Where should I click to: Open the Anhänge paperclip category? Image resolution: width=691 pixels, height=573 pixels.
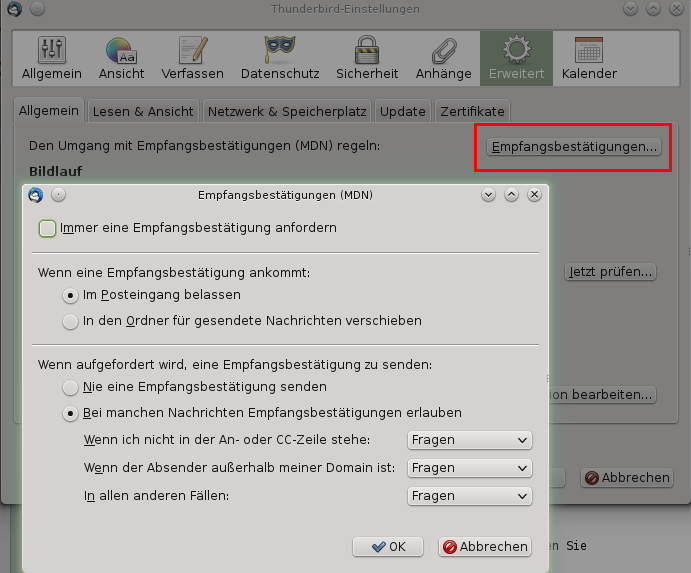click(x=443, y=59)
